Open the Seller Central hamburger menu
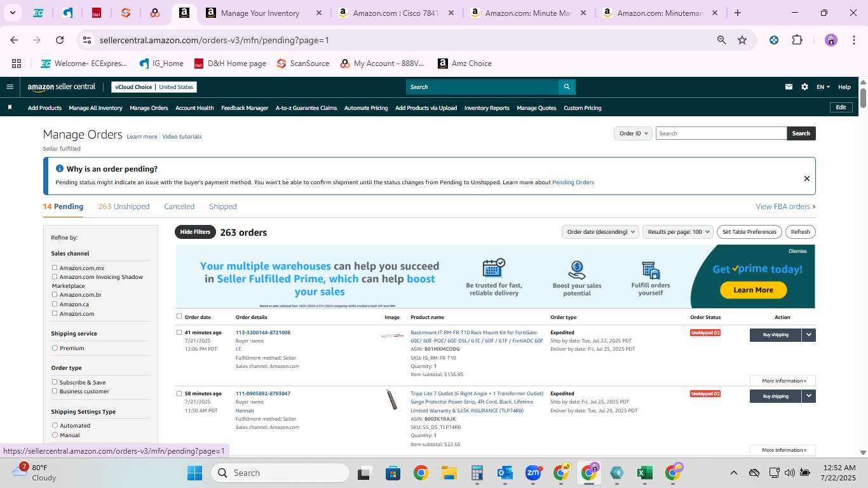This screenshot has width=868, height=488. click(10, 87)
